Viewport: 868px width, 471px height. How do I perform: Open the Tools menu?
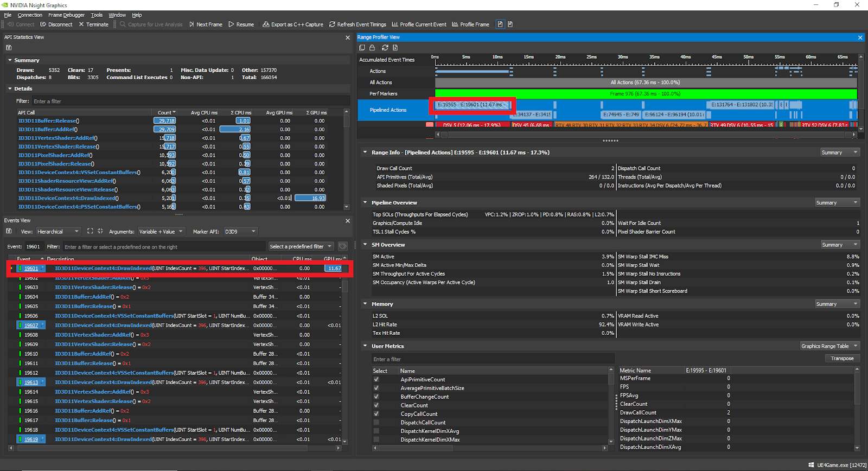[97, 15]
